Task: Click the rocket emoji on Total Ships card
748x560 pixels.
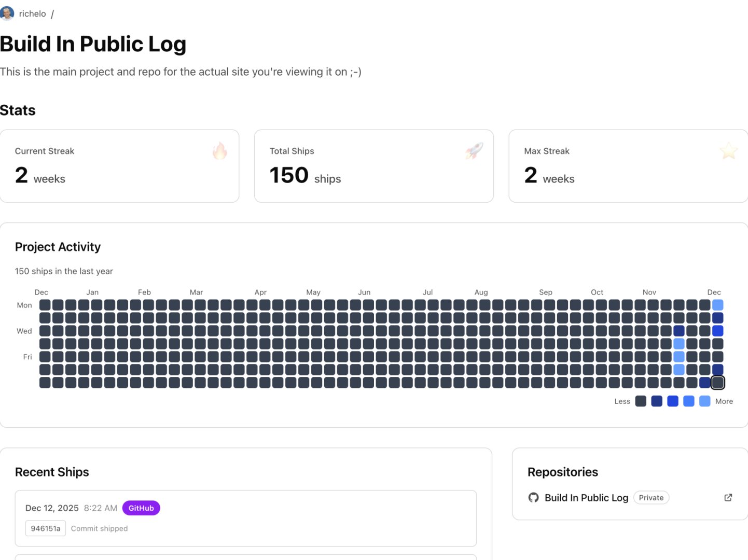Action: [x=473, y=151]
